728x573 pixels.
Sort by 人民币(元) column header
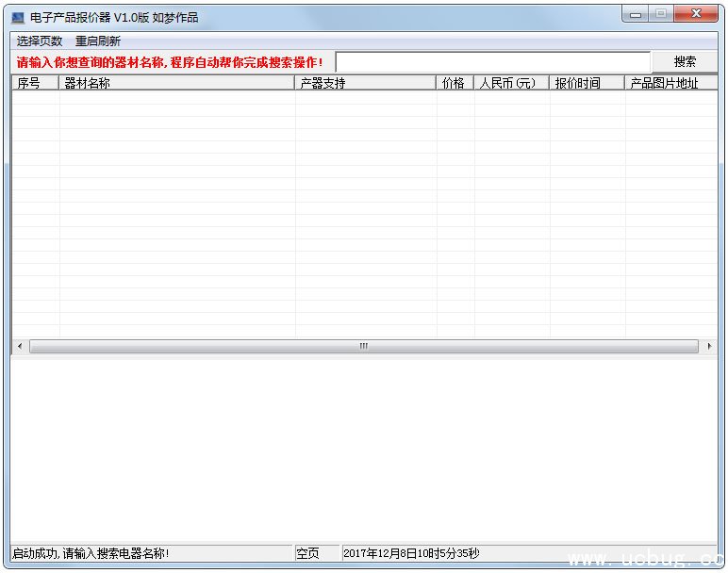[x=511, y=83]
